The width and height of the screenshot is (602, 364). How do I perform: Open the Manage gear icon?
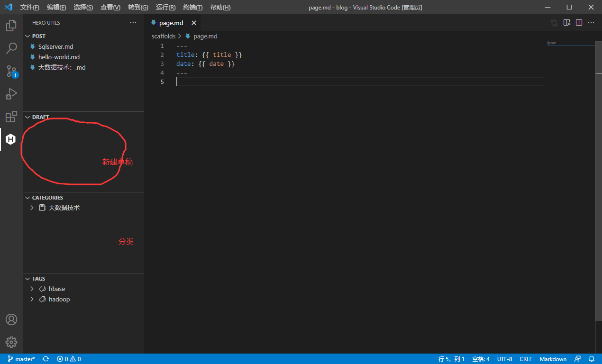click(11, 342)
